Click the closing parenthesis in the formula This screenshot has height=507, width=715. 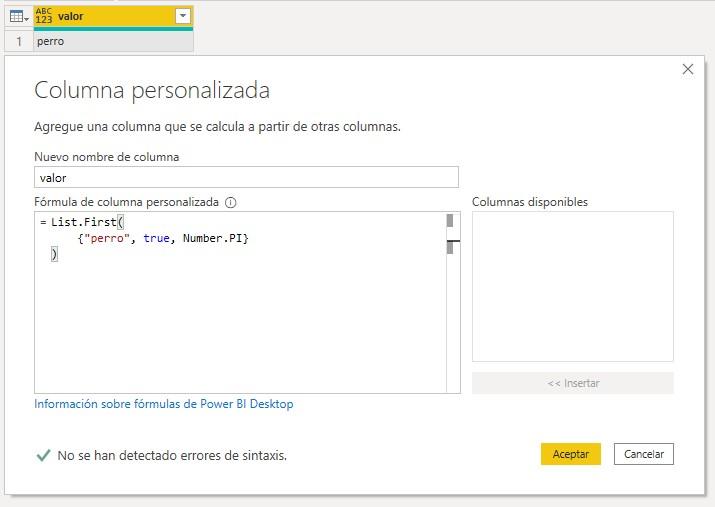point(54,255)
